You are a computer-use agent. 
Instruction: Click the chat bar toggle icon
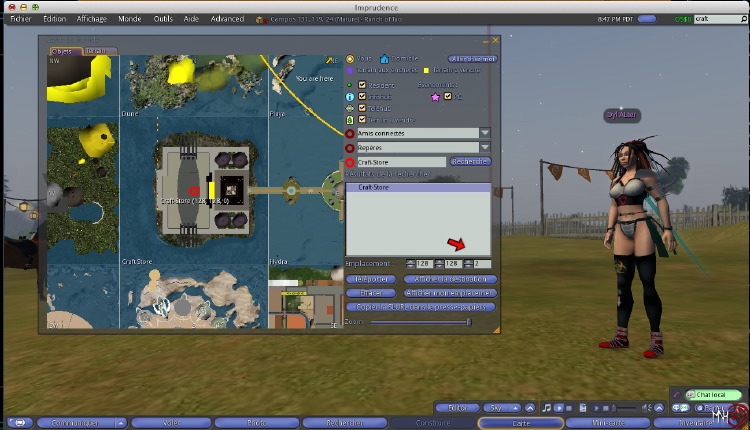tap(20, 423)
